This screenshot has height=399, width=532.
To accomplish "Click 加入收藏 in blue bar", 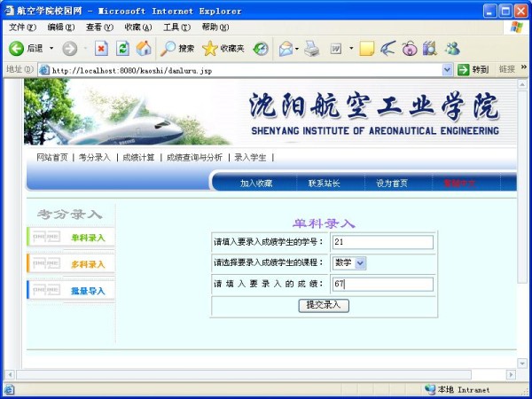I will tap(256, 184).
